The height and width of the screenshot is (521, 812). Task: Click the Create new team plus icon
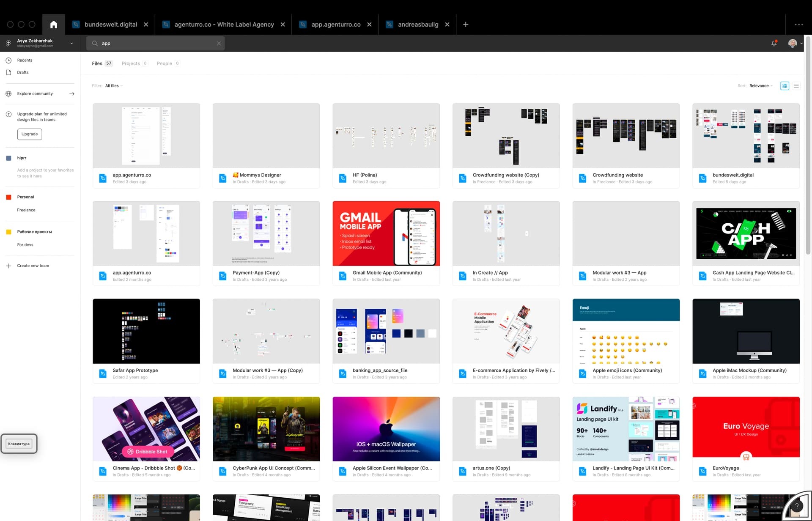(8, 266)
